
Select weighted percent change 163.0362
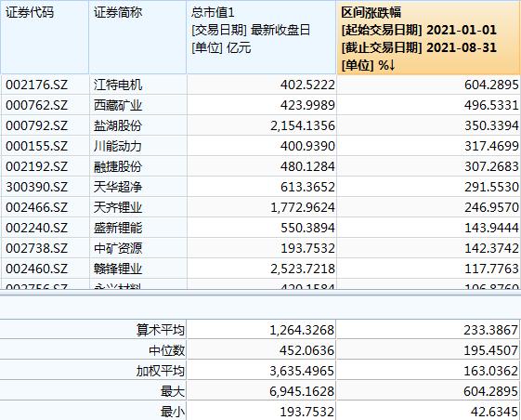(490, 371)
